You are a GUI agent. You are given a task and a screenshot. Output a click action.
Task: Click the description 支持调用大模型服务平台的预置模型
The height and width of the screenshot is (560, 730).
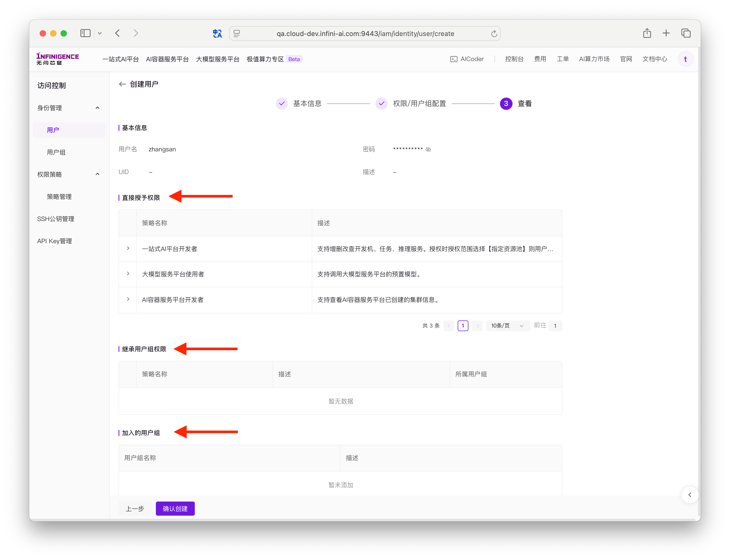tap(369, 274)
